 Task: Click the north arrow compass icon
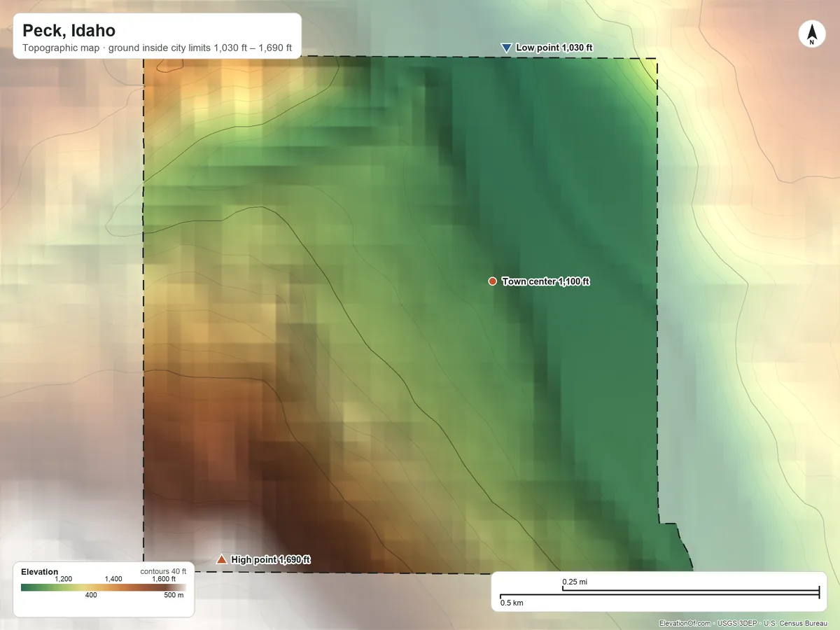(x=812, y=34)
